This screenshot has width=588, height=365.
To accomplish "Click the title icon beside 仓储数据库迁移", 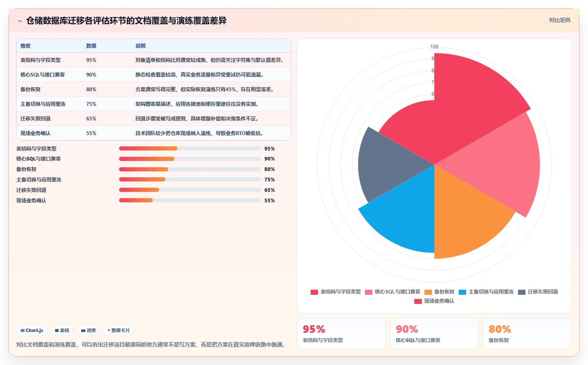I will tap(20, 21).
